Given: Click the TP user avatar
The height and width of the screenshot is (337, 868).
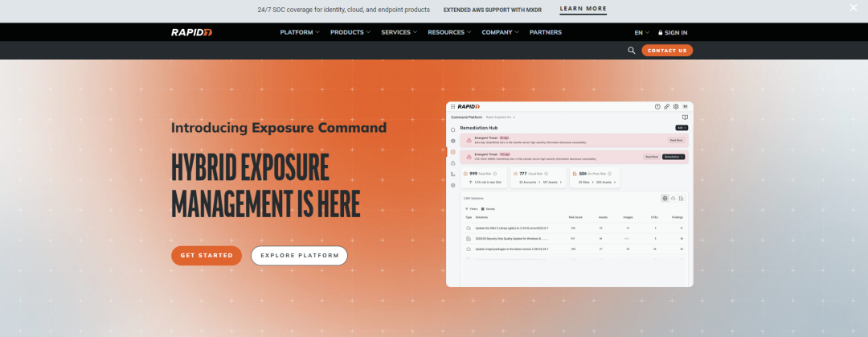Looking at the screenshot, I should click(685, 106).
